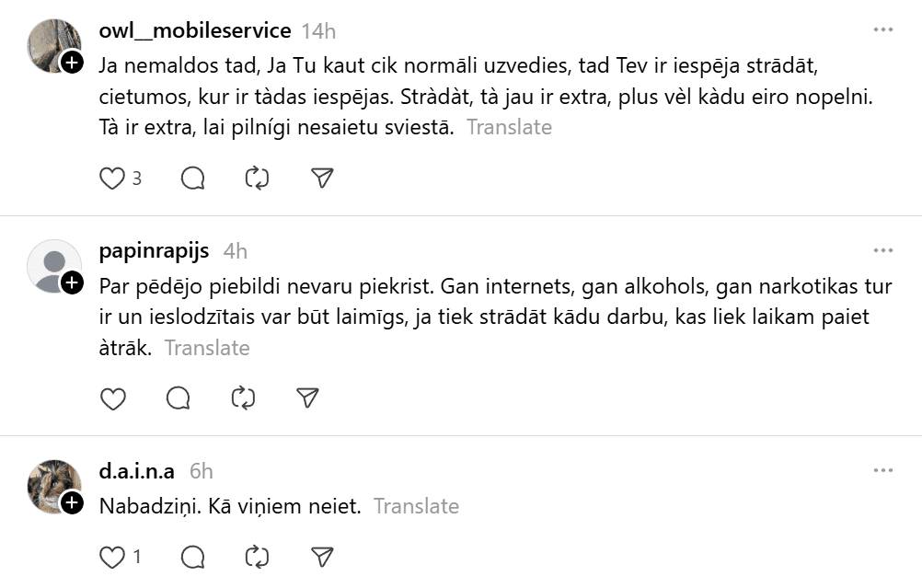Share d.a.i.n.a's comment with send icon

(x=322, y=557)
